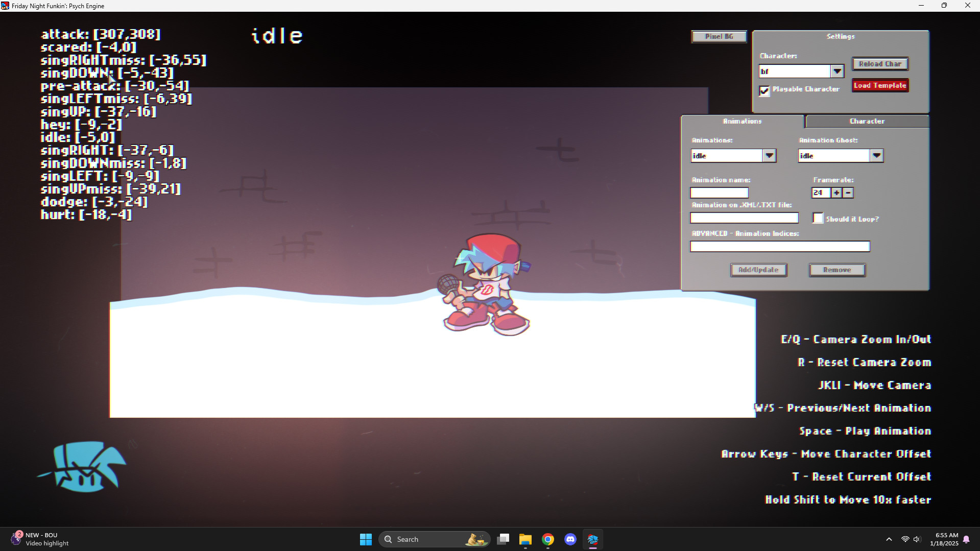Click the 'idle: [-5,0]' offset text
The height and width of the screenshot is (551, 980).
pyautogui.click(x=78, y=137)
